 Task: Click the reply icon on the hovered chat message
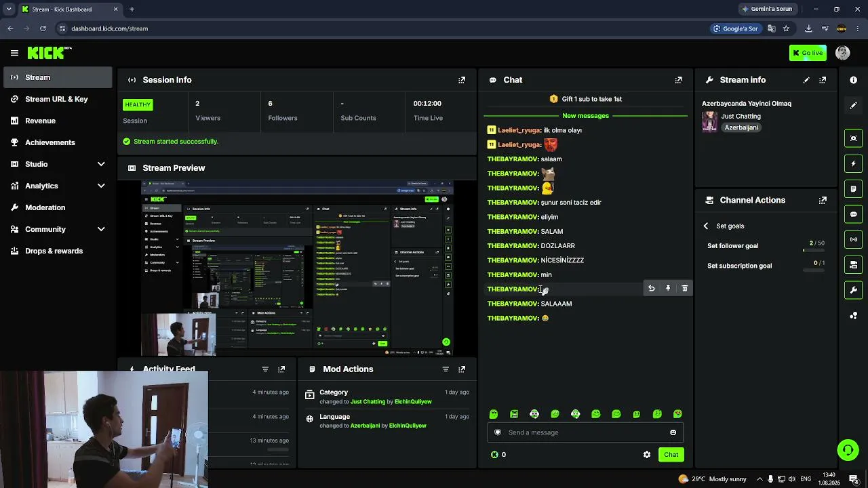point(651,289)
